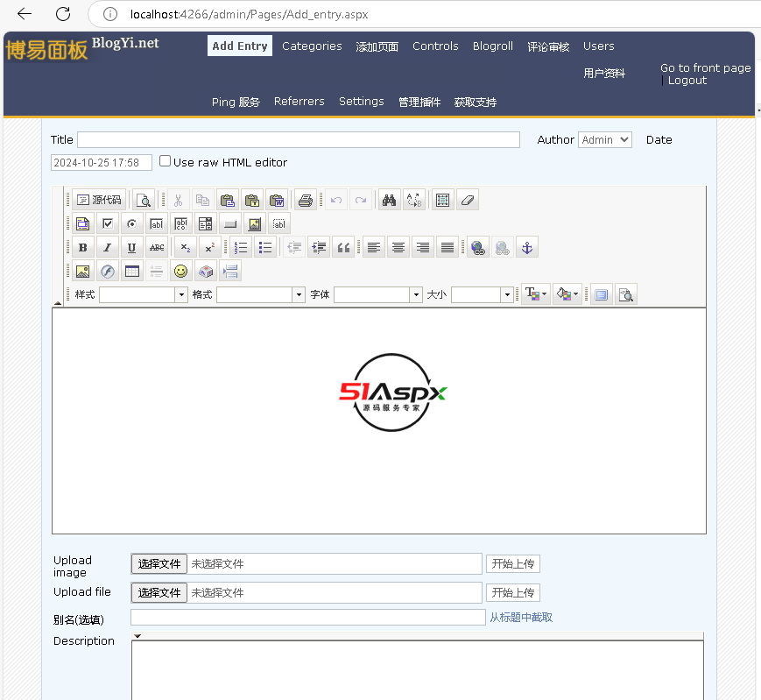Viewport: 761px width, 700px height.
Task: Toggle Italic formatting
Action: tap(107, 248)
